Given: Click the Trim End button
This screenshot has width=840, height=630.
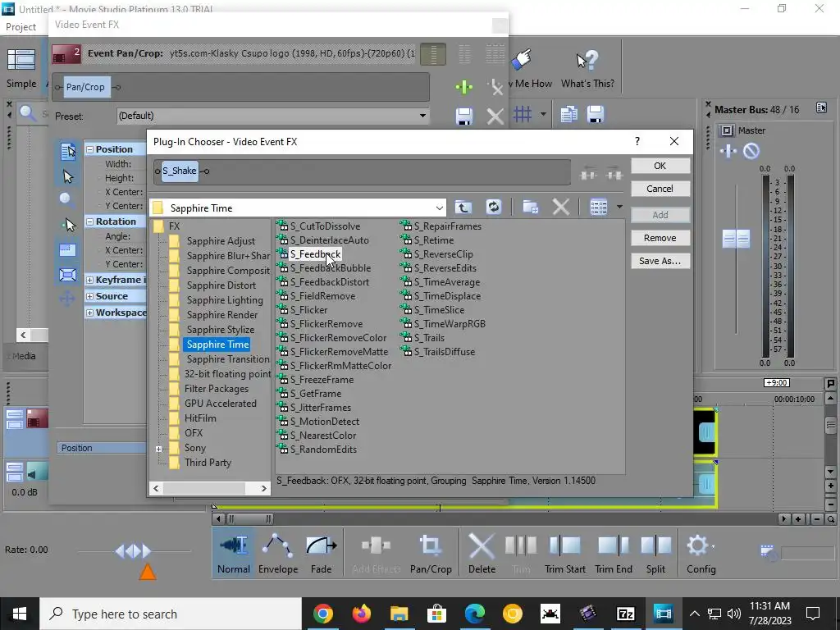Looking at the screenshot, I should pyautogui.click(x=614, y=554).
